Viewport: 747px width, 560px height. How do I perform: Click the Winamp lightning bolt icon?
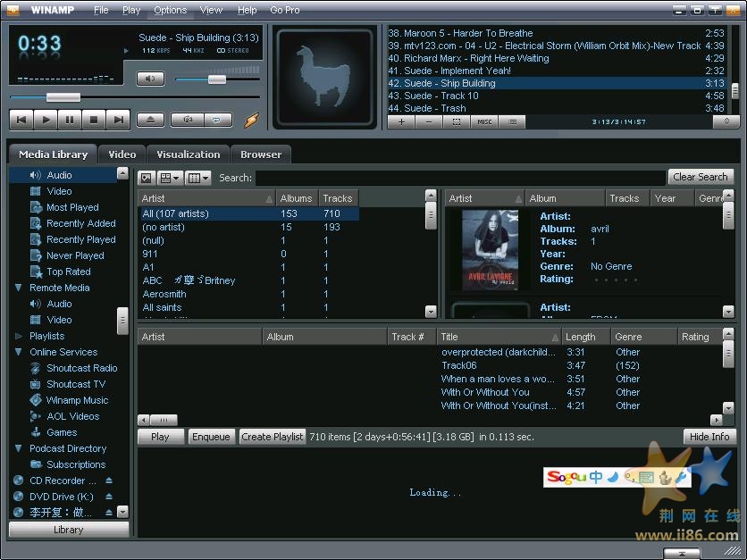click(x=252, y=120)
